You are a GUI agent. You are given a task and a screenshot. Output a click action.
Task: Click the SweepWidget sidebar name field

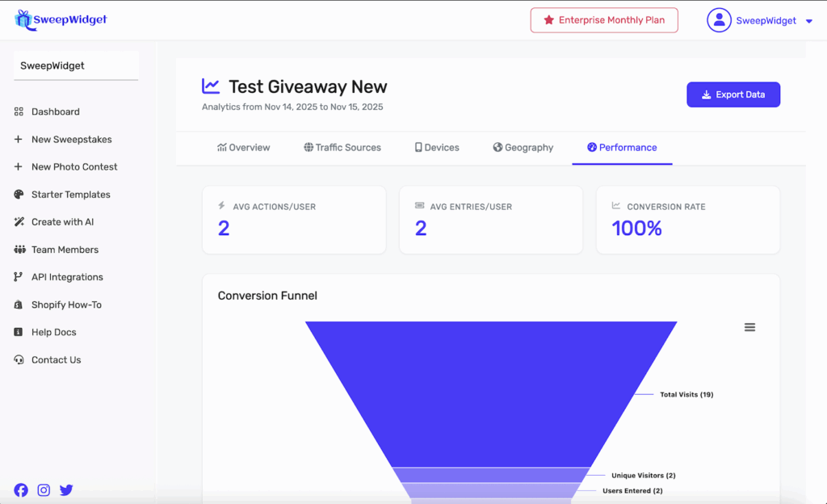click(76, 65)
